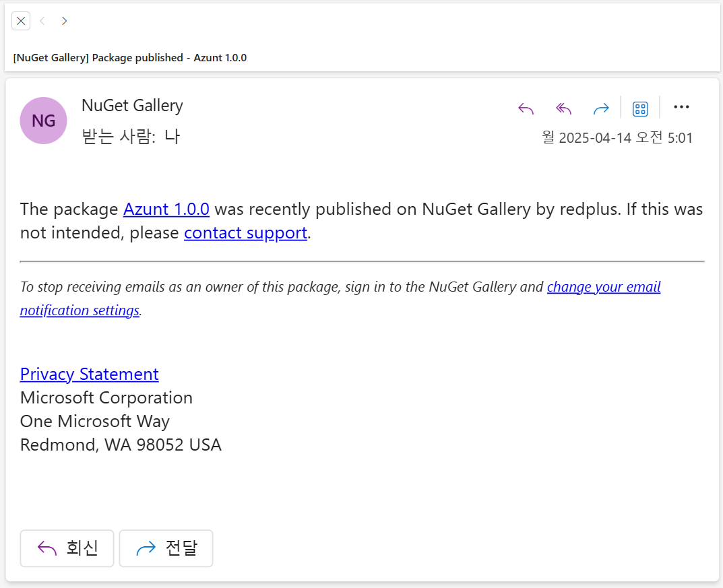Go to previous message with left chevron
This screenshot has width=723, height=588.
click(x=42, y=21)
